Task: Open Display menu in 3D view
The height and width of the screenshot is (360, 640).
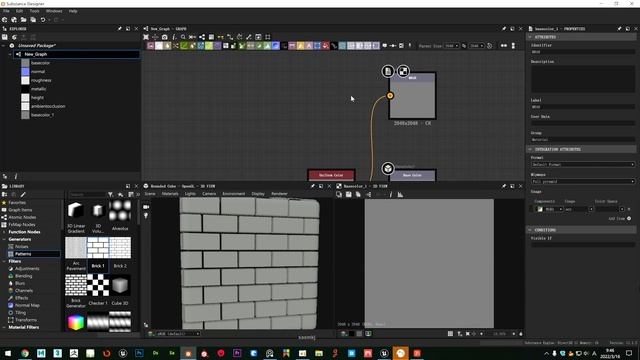Action: [x=258, y=194]
